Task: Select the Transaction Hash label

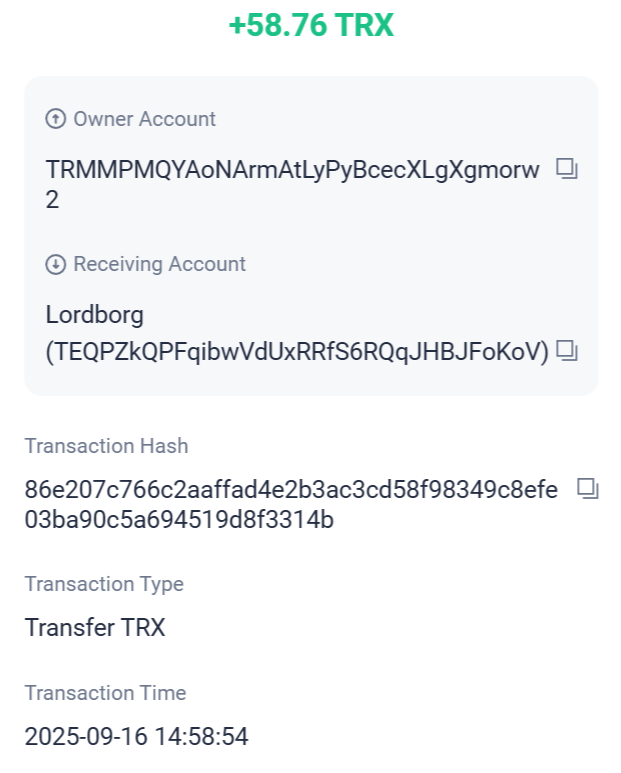Action: (x=106, y=446)
